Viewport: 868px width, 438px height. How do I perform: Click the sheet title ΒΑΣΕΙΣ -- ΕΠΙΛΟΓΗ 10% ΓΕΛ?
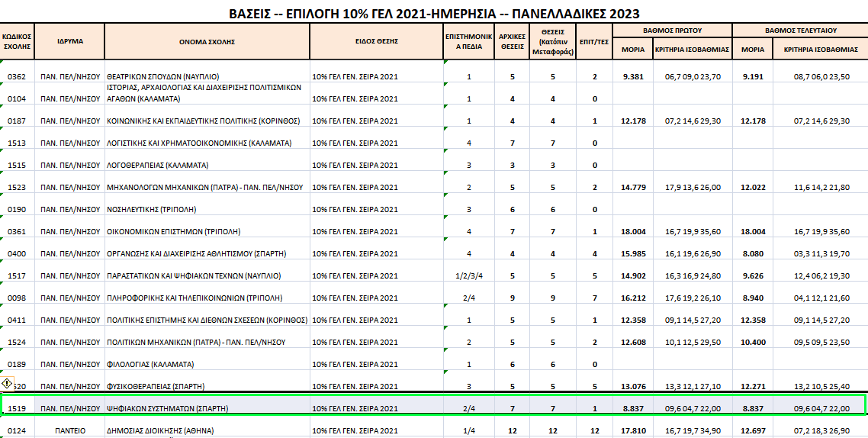click(434, 14)
